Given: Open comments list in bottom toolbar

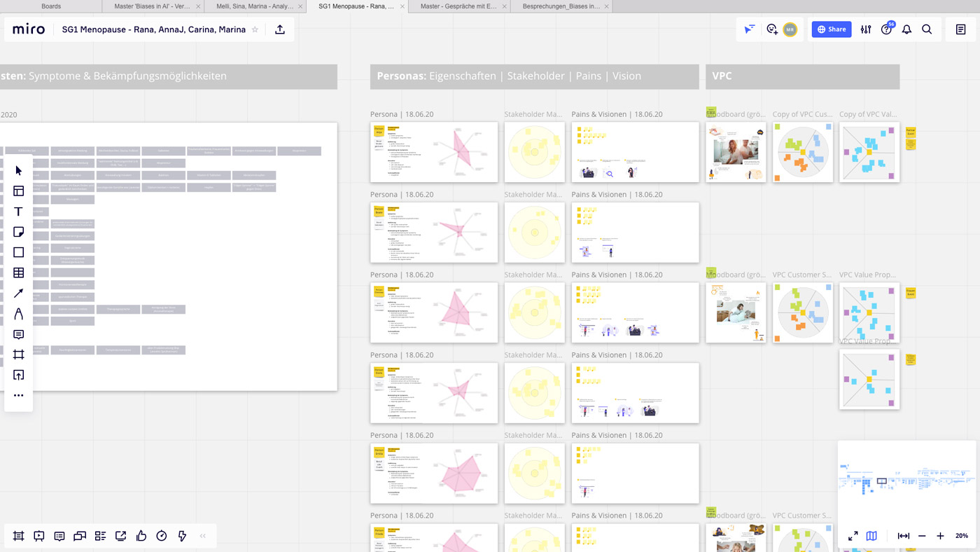Looking at the screenshot, I should click(x=59, y=536).
